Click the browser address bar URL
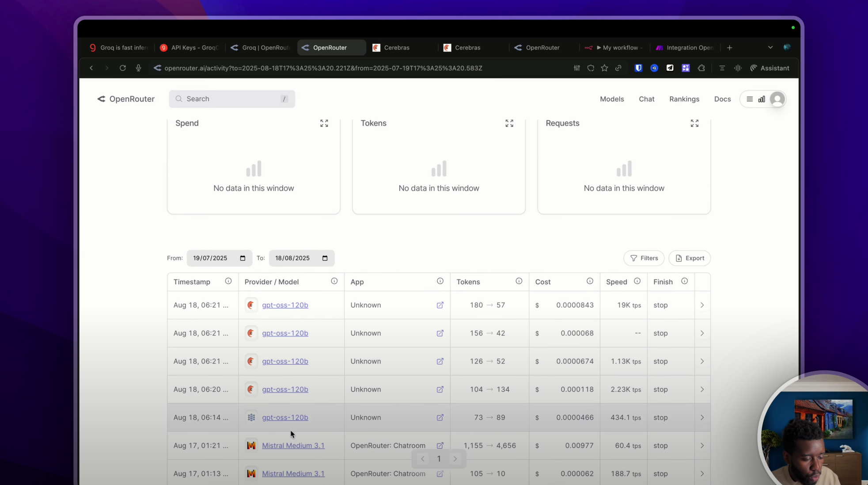The width and height of the screenshot is (868, 485). tap(323, 68)
